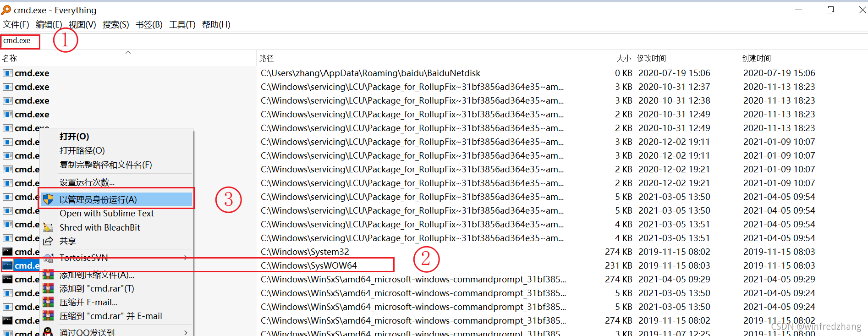Click the BleachBit icon in context menu
Viewport: 868px width, 336px height.
pos(48,227)
